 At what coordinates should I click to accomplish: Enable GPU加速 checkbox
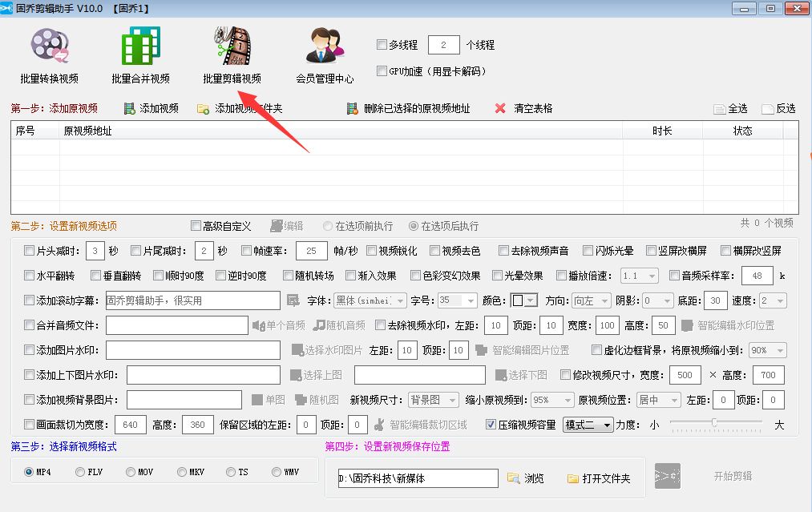point(382,71)
